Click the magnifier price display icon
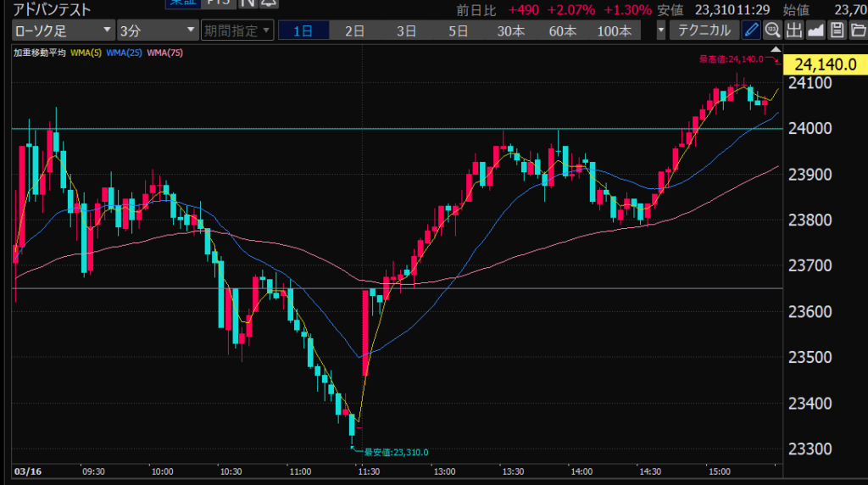Viewport: 868px width, 485px height. pos(772,31)
